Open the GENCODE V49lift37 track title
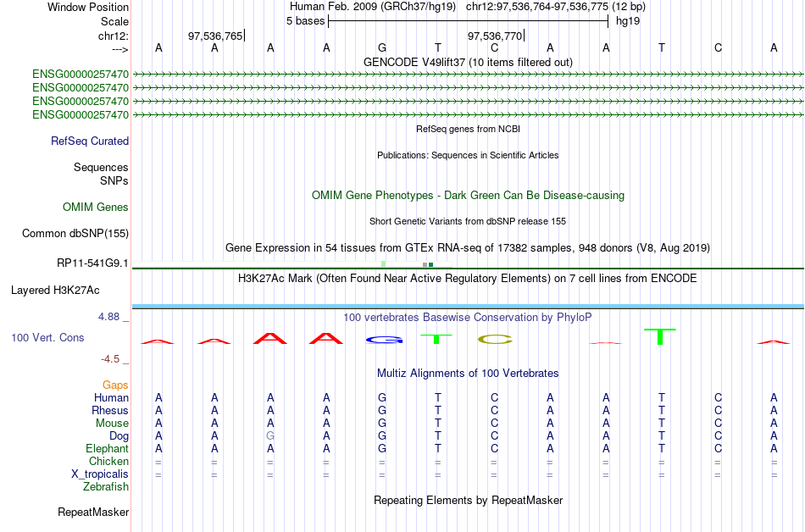The height and width of the screenshot is (532, 805). (468, 62)
